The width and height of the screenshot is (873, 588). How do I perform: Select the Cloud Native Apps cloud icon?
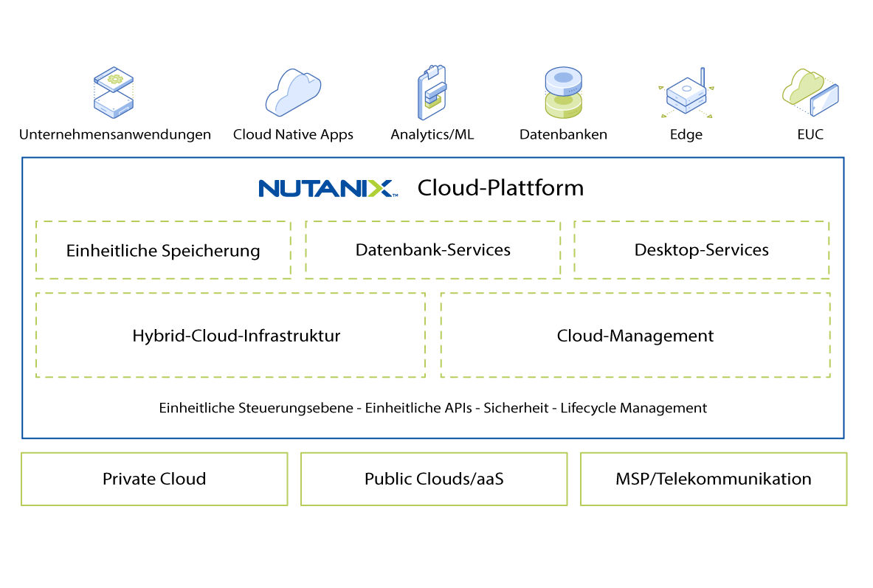pyautogui.click(x=293, y=93)
